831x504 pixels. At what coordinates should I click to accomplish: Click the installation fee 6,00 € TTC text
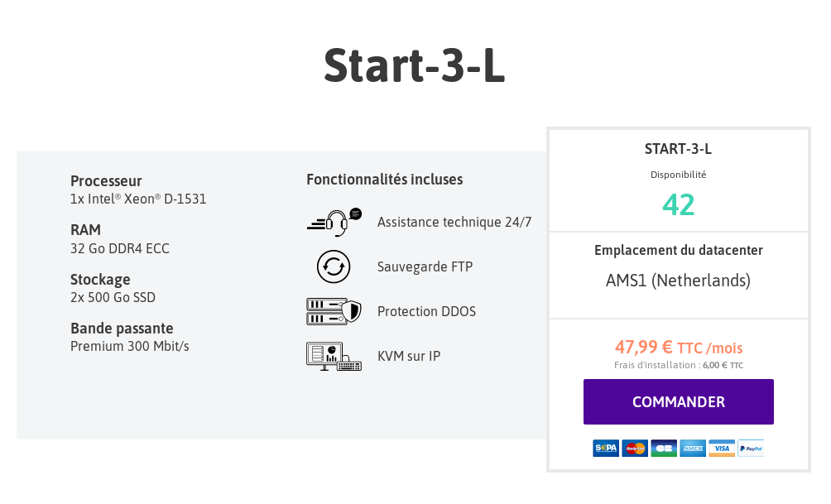678,365
